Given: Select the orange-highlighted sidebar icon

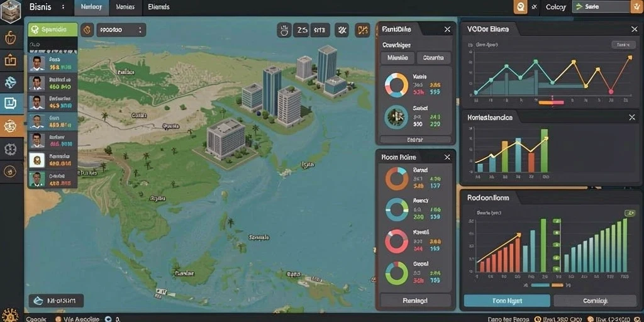Looking at the screenshot, I should point(11,126).
